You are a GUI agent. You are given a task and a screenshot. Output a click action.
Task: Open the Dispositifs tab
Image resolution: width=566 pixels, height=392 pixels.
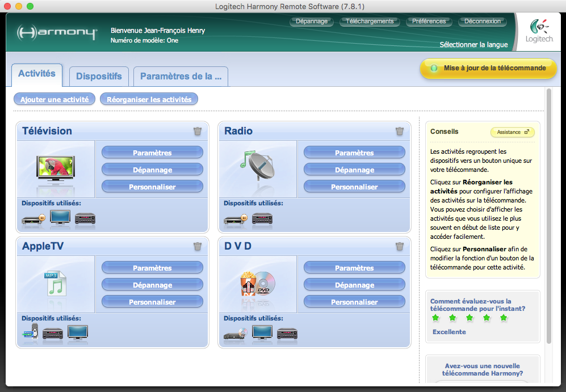(99, 76)
